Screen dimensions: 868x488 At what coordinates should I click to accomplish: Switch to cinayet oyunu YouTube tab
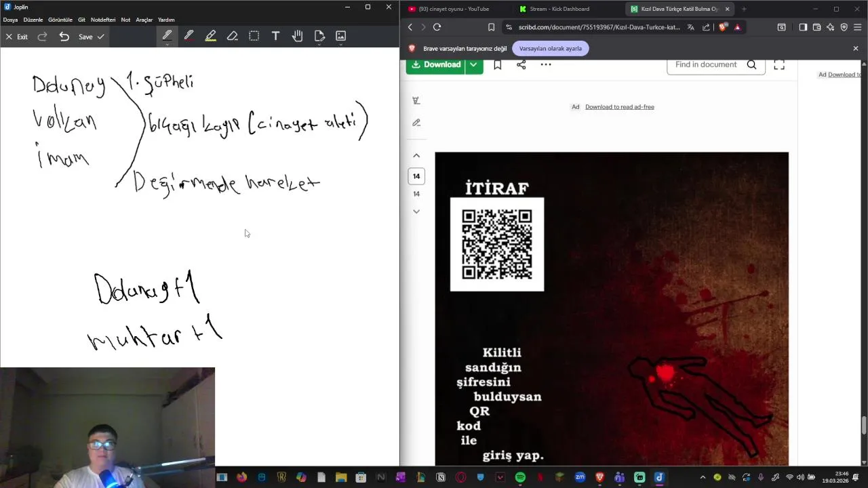(454, 9)
